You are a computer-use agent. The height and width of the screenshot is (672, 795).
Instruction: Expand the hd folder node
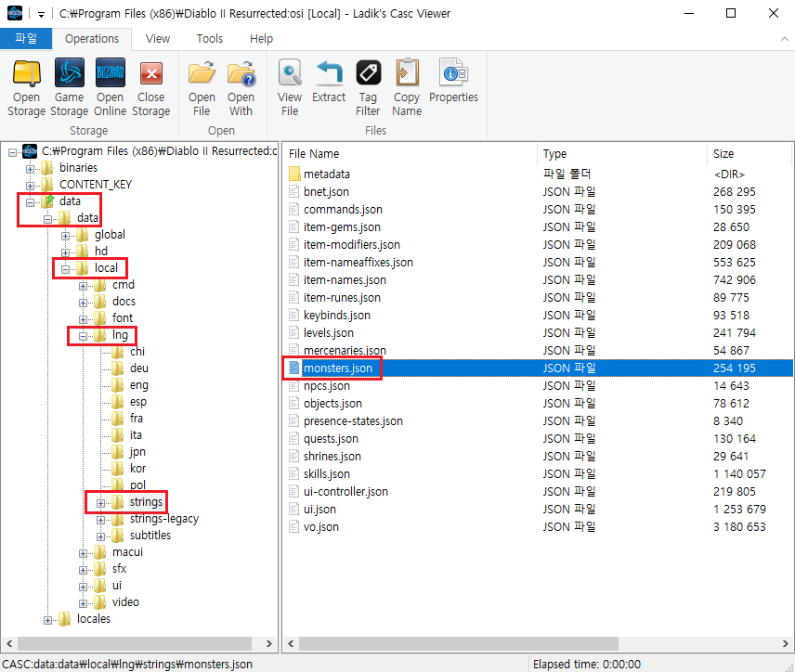[x=65, y=252]
